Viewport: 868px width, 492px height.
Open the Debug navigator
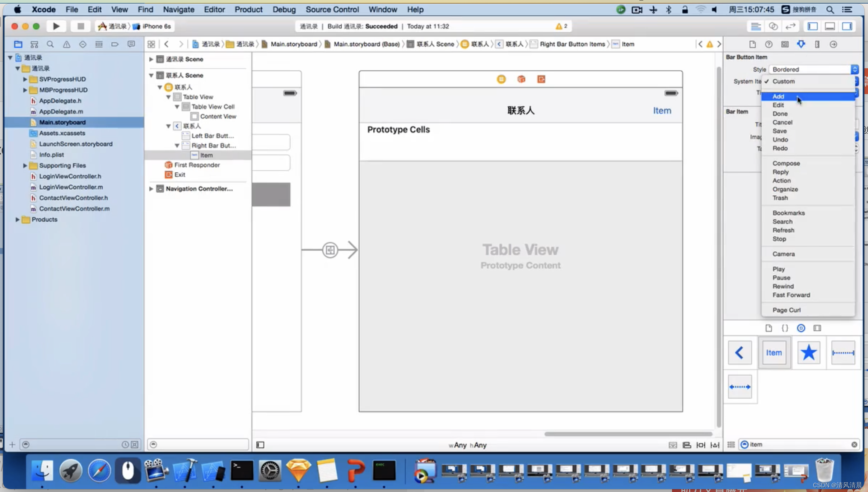(x=99, y=44)
